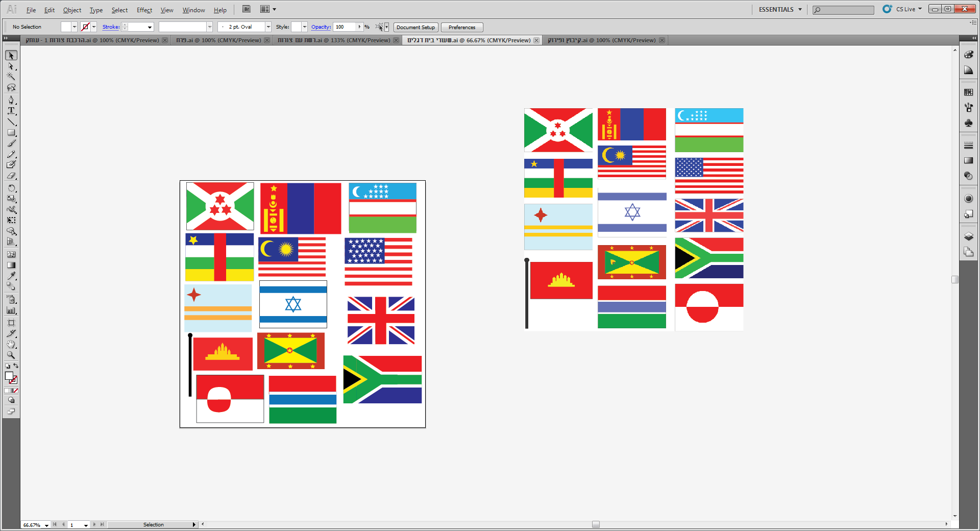
Task: Activate the Width tool
Action: point(11,209)
